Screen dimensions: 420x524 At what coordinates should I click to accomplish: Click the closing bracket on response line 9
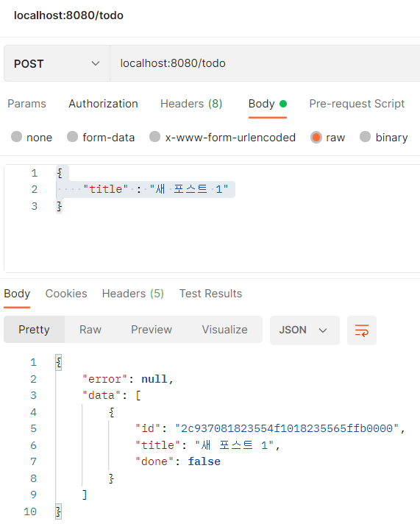(x=85, y=495)
